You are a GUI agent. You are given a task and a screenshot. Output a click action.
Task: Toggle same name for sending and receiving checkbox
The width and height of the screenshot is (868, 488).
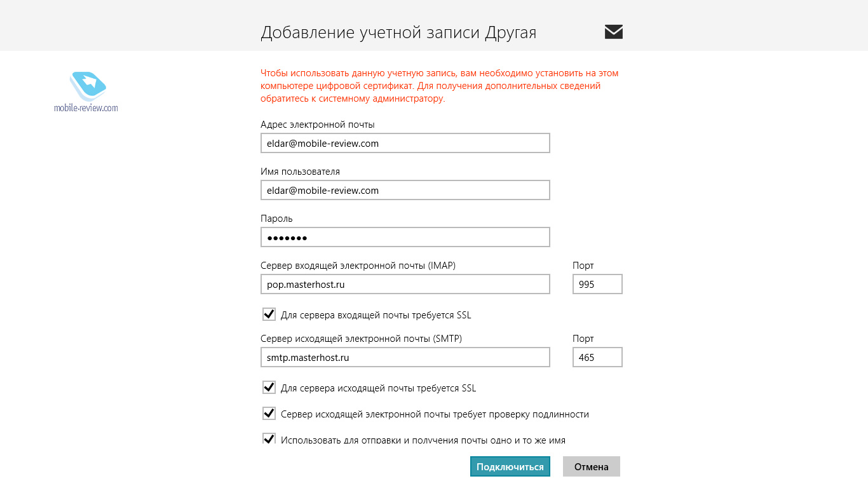click(269, 438)
